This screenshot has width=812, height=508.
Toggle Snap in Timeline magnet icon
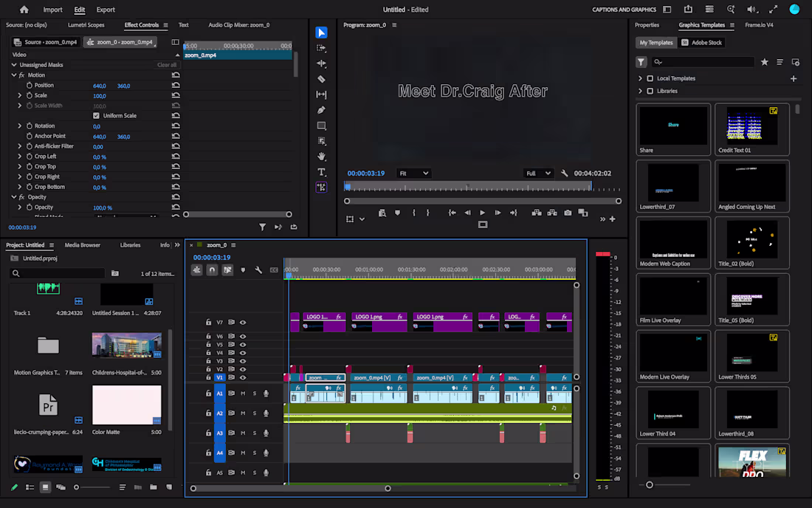(212, 270)
